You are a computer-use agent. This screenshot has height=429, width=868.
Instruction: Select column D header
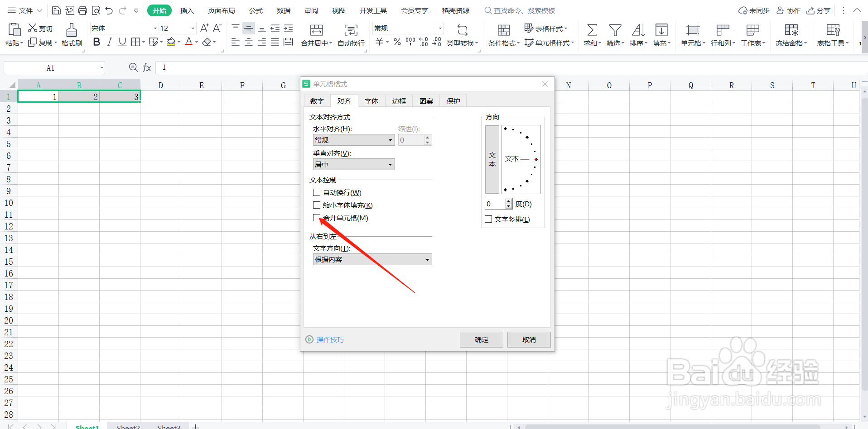pos(160,85)
